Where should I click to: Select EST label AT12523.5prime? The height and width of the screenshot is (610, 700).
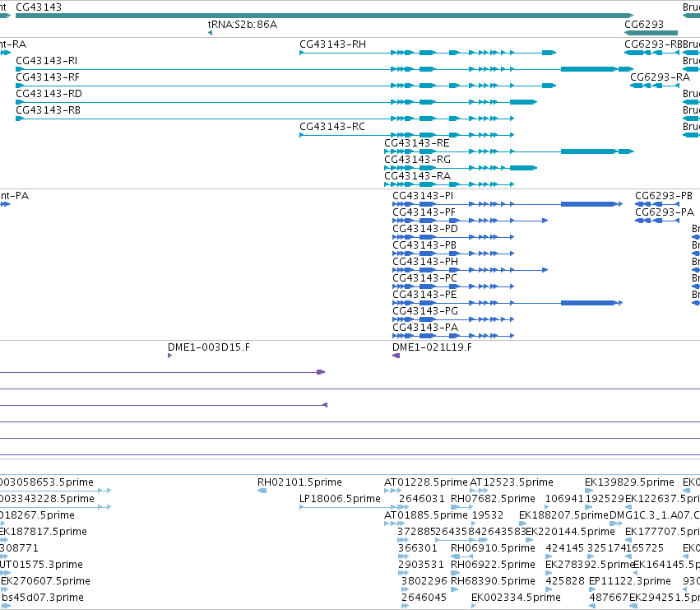point(512,482)
